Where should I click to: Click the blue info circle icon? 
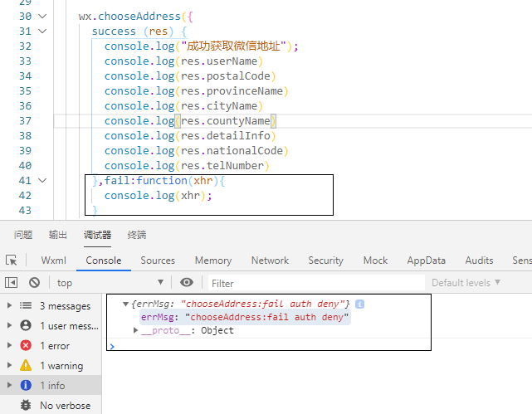pos(26,385)
